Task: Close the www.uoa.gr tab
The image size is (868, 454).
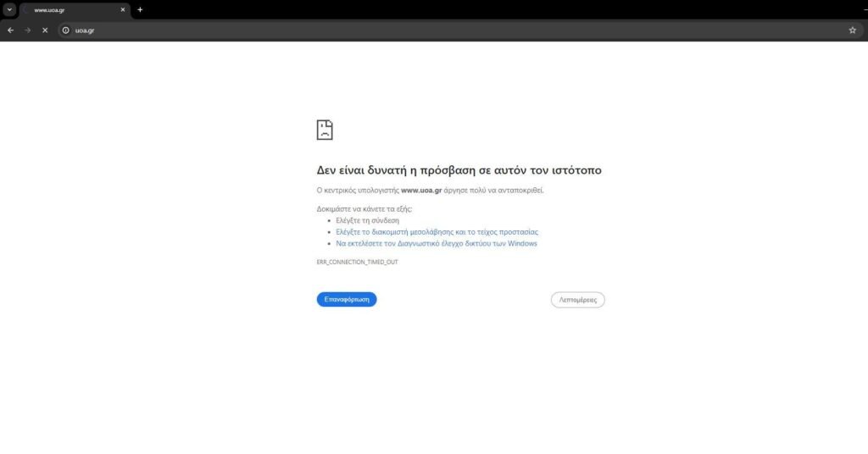Action: [x=123, y=10]
